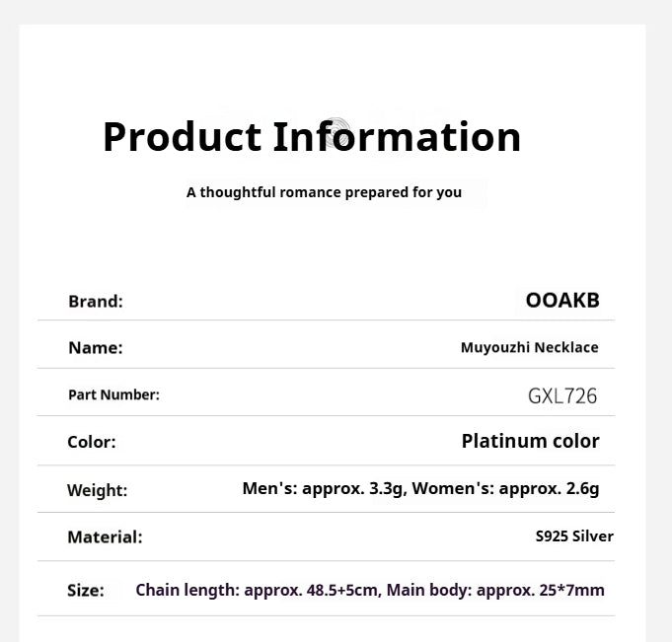Select the S925 Silver material value

pyautogui.click(x=574, y=537)
